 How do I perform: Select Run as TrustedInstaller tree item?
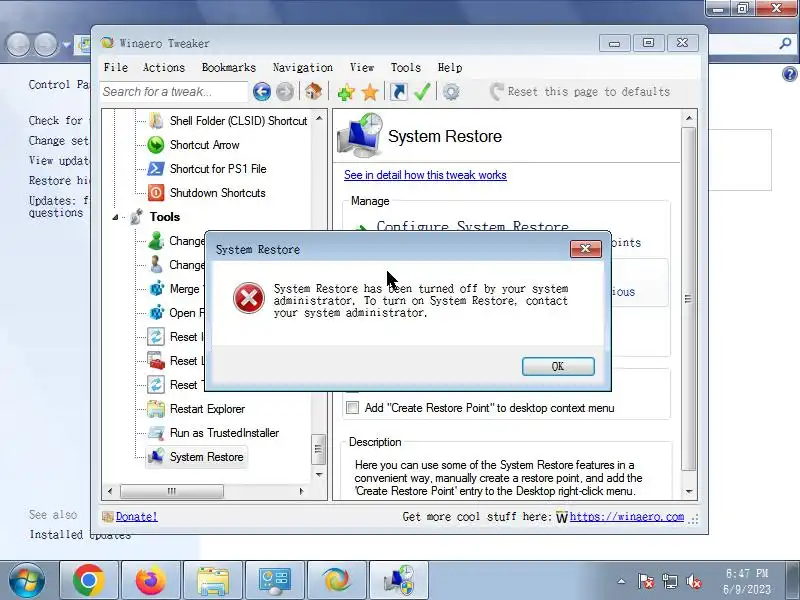click(x=224, y=433)
